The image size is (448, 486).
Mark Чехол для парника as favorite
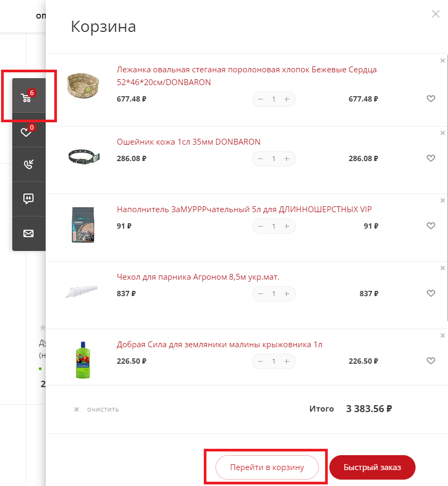click(x=431, y=294)
